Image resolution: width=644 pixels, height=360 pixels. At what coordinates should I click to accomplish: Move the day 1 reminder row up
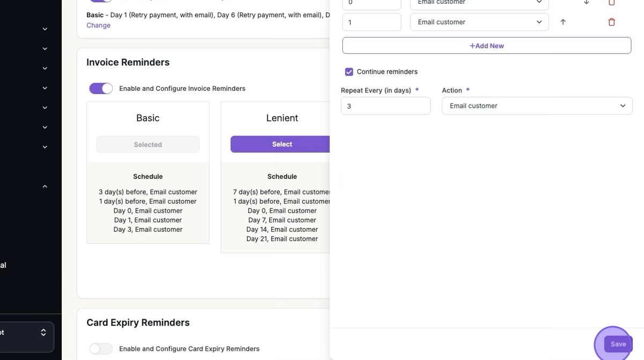(x=563, y=22)
